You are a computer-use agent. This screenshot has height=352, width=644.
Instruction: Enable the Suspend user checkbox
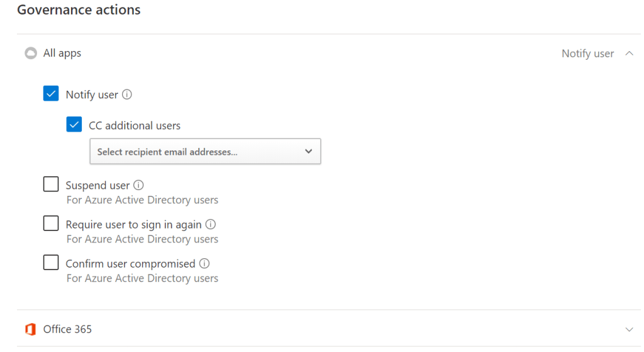[x=51, y=185]
